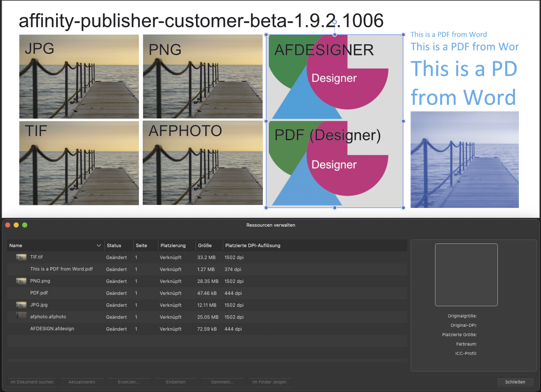The image size is (541, 392).
Task: Select the JPG.jpg row thumbnail icon
Action: pos(21,305)
